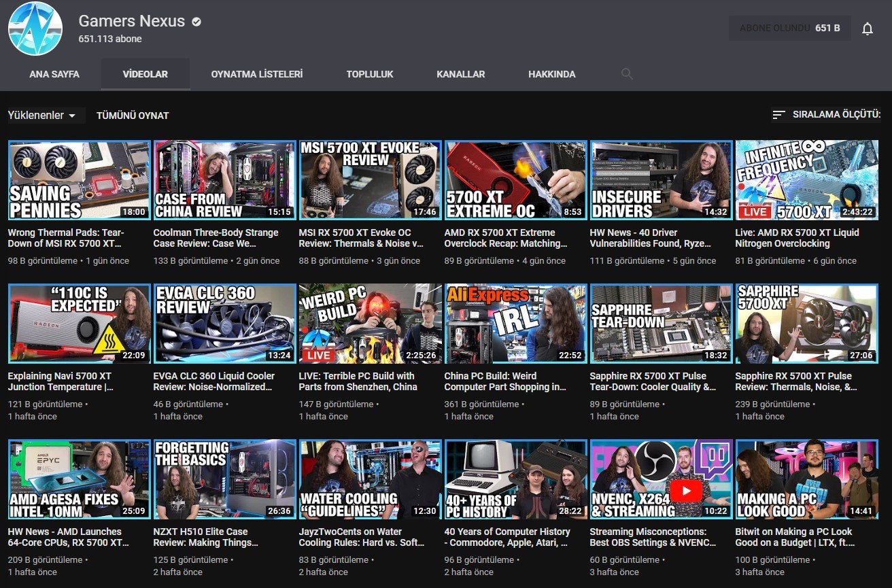Click the verified badge next to Gamers Nexus
The height and width of the screenshot is (588, 892).
click(x=196, y=22)
